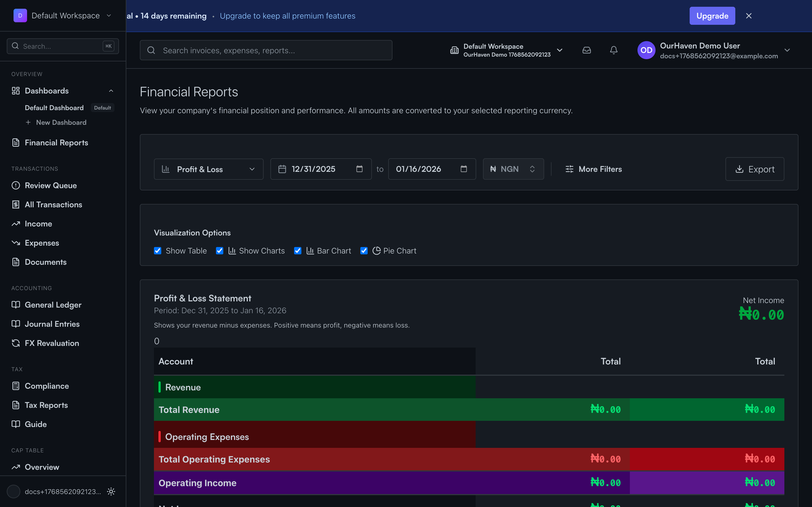Click the Upgrade button
Viewport: 812px width, 507px height.
[x=712, y=15]
